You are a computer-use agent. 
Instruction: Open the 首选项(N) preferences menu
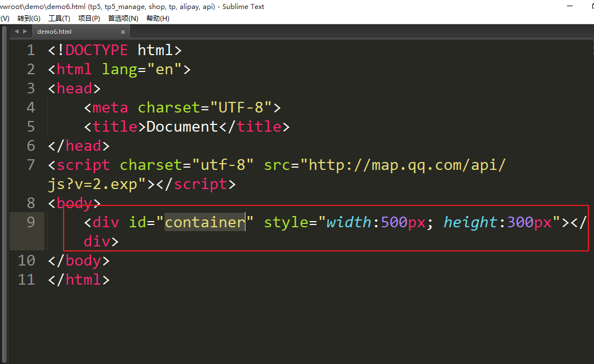pyautogui.click(x=123, y=18)
